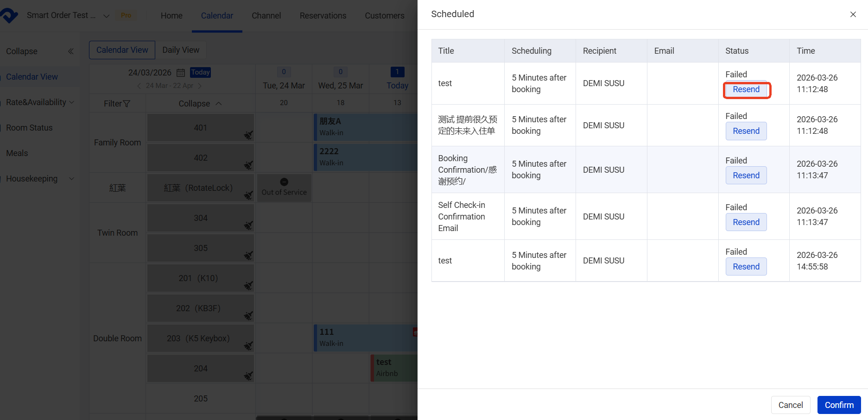Resend the failed Self Check-in Confirmation Email
868x420 pixels.
click(x=746, y=222)
